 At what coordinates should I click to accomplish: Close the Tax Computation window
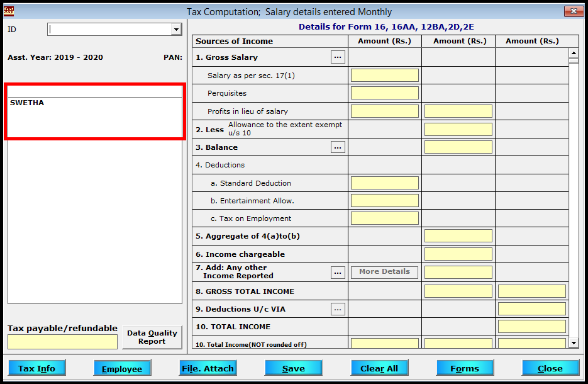point(574,11)
